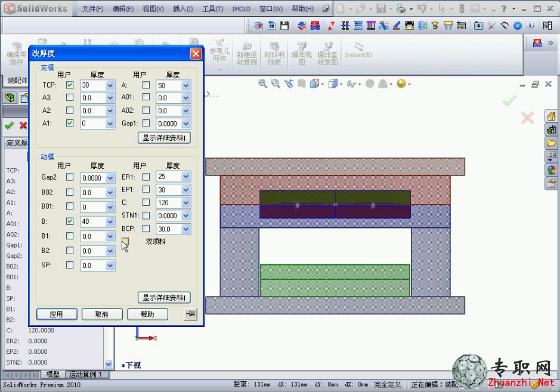Open the TCP thickness dropdown
Image resolution: width=560 pixels, height=392 pixels.
pos(110,85)
